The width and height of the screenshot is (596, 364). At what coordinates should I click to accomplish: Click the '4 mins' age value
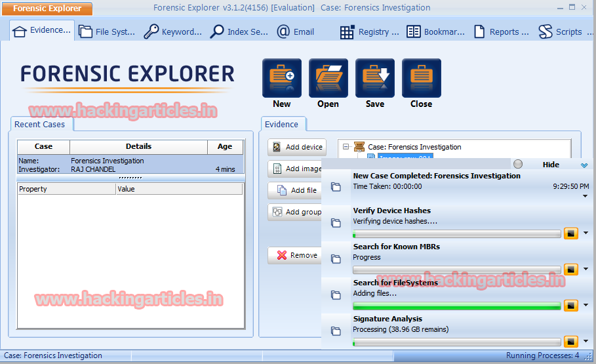(x=226, y=169)
